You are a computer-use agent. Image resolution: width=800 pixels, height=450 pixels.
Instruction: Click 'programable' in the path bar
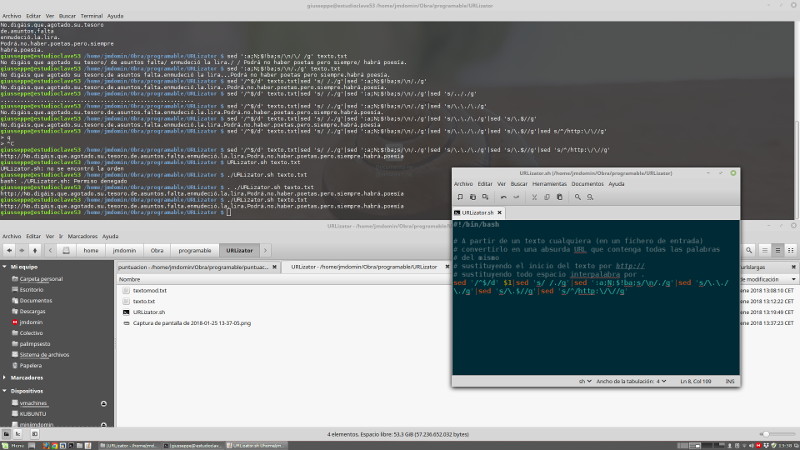coord(194,250)
